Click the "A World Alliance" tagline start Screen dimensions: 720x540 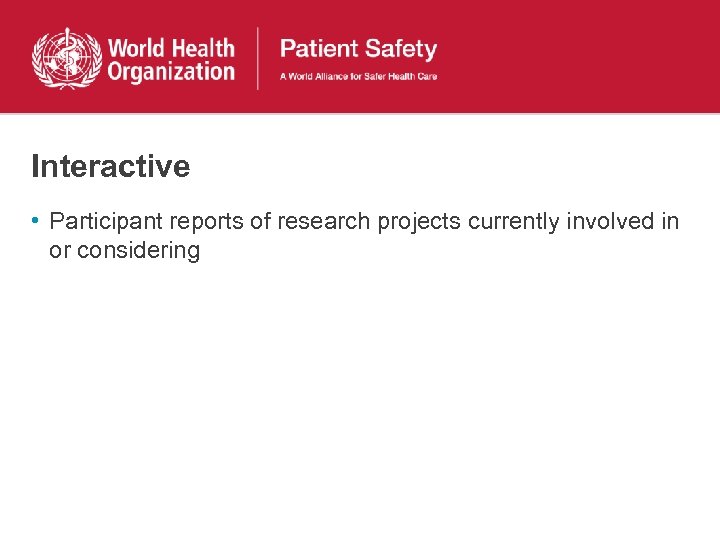308,77
